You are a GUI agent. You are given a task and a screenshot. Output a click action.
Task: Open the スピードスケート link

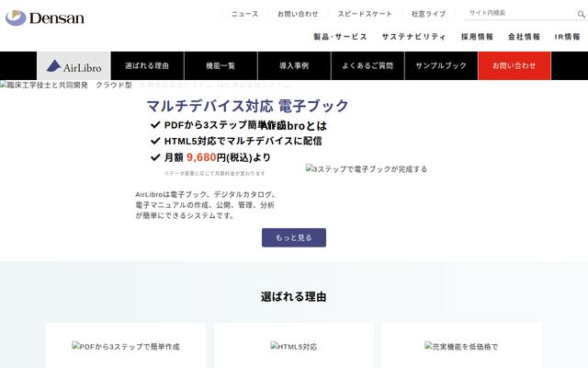365,14
